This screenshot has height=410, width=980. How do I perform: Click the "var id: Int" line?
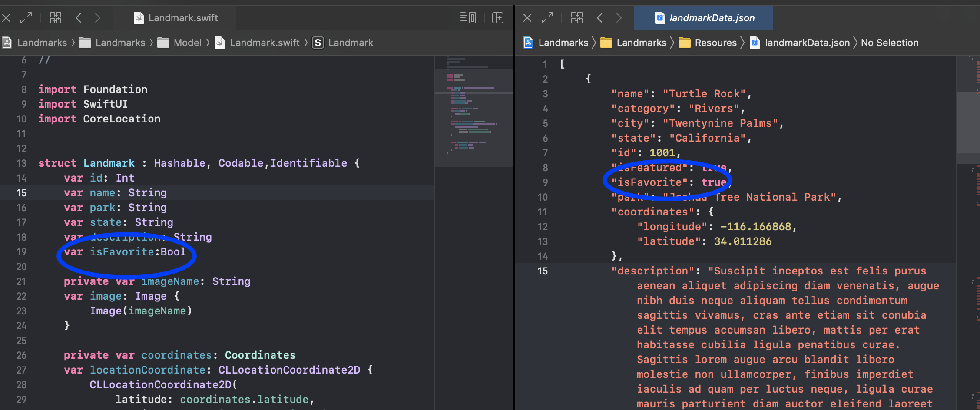tap(99, 178)
